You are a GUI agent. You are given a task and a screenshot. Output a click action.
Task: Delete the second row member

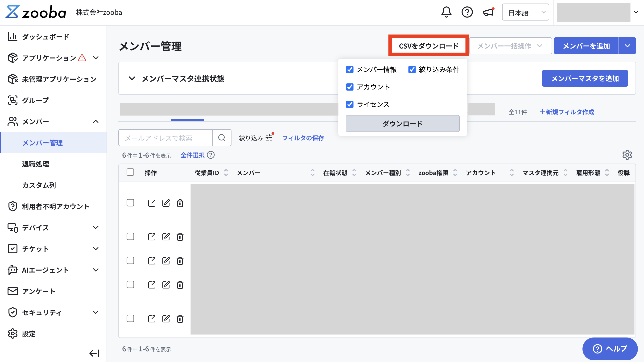(180, 237)
